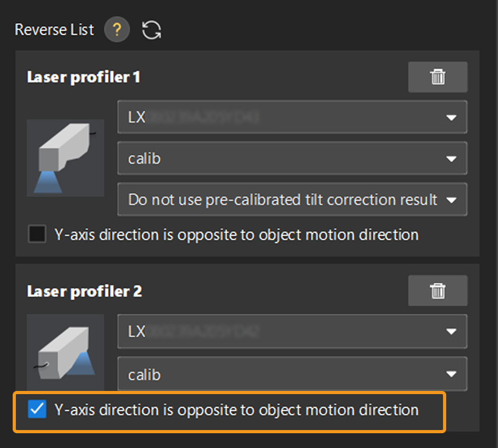Image resolution: width=498 pixels, height=448 pixels.
Task: Click the Y-axis direction label under Laser profiler 2
Action: 236,409
